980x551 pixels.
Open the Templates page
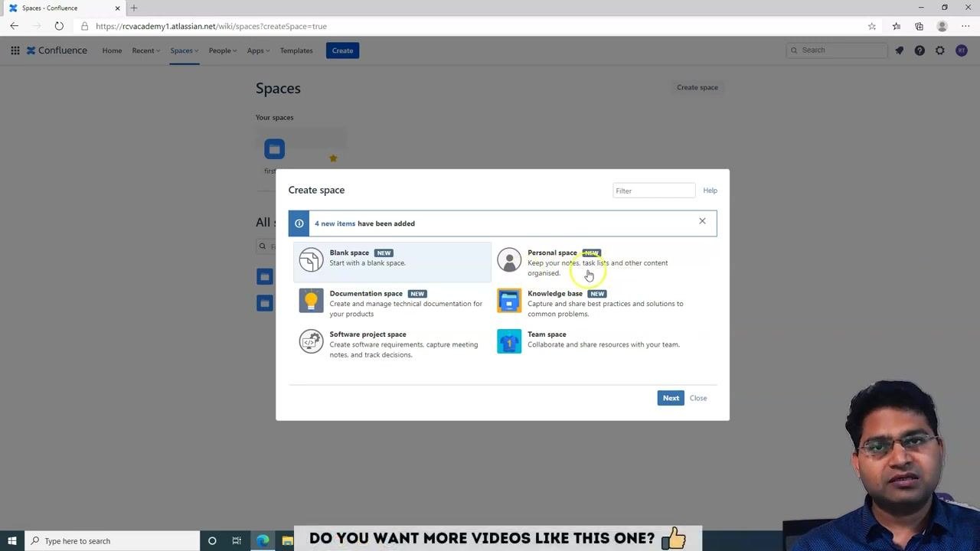click(x=296, y=51)
